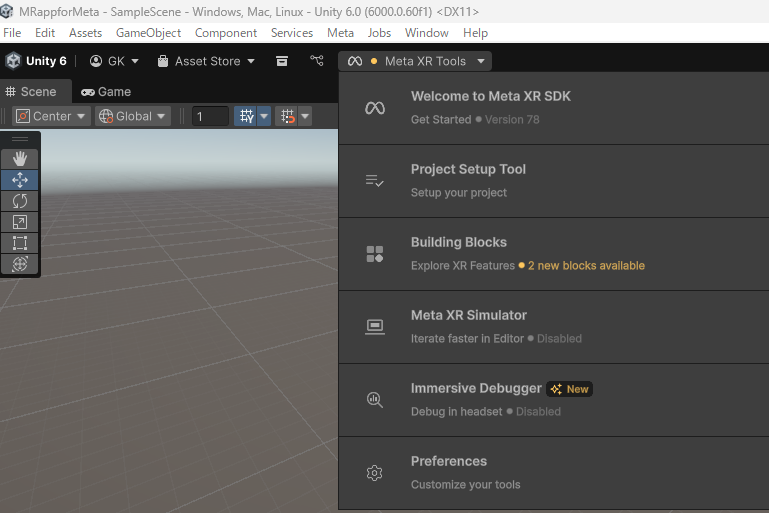This screenshot has height=513, width=769.
Task: Open the Asset Store dropdown
Action: (251, 61)
